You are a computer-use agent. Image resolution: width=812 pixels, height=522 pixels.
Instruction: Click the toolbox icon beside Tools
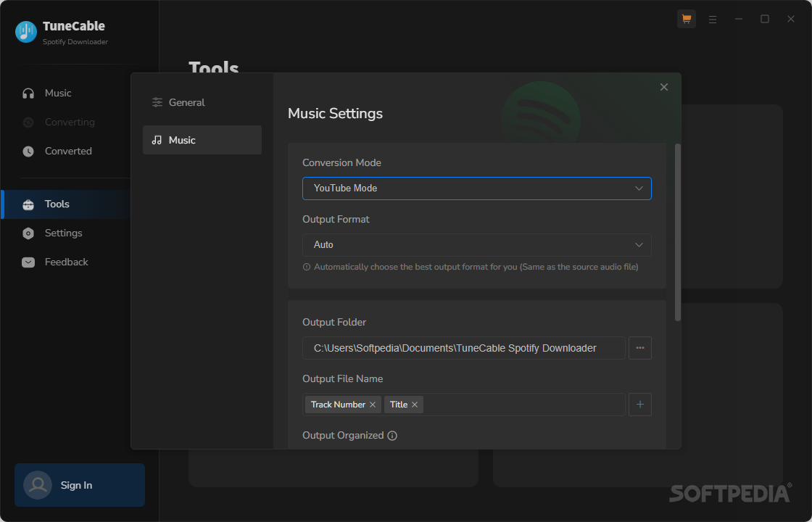click(x=28, y=204)
